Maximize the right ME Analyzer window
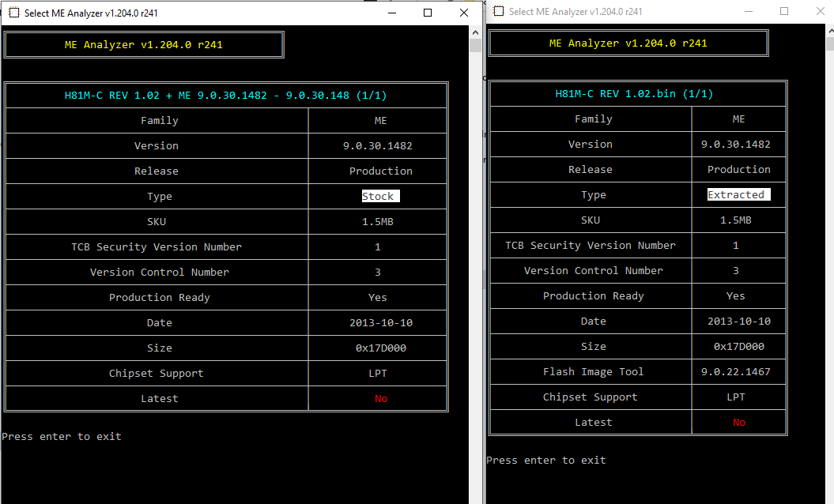 click(x=784, y=11)
